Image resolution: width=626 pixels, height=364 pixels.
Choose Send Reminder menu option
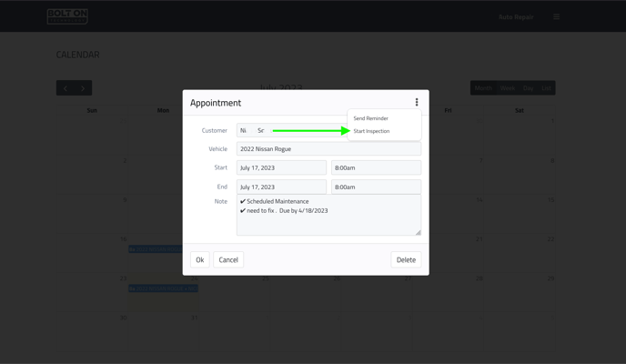(x=370, y=118)
